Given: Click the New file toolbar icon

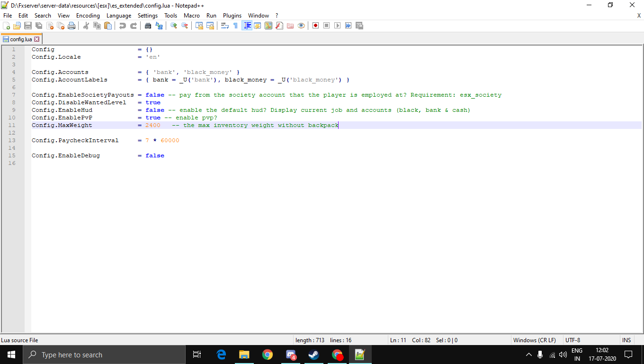Looking at the screenshot, I should (6, 26).
